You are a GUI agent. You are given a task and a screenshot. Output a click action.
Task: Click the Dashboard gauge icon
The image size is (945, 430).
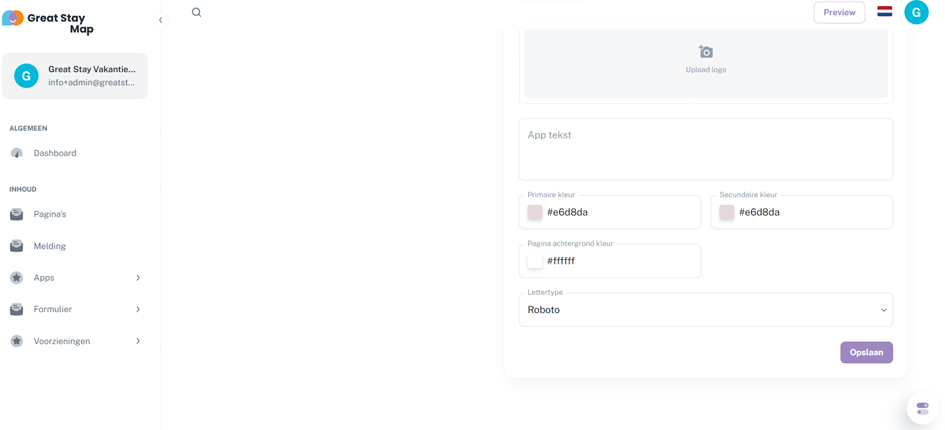(17, 153)
